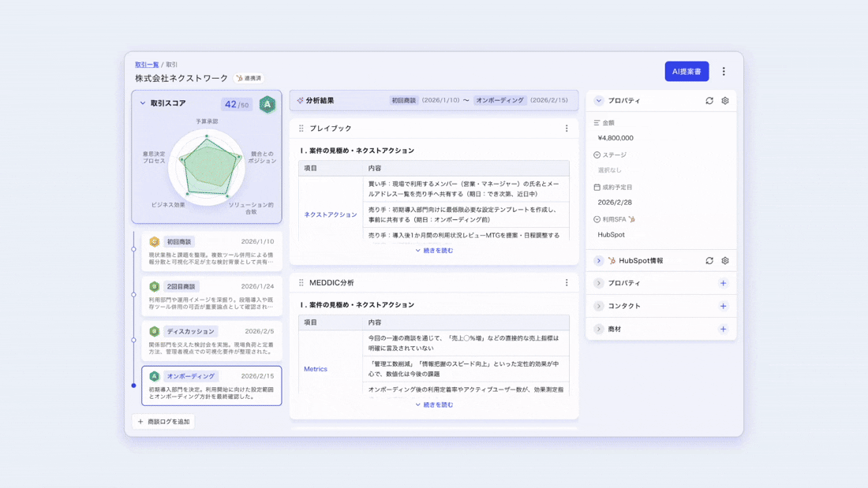Expand the HubSpot情報 section
868x488 pixels.
click(599, 261)
